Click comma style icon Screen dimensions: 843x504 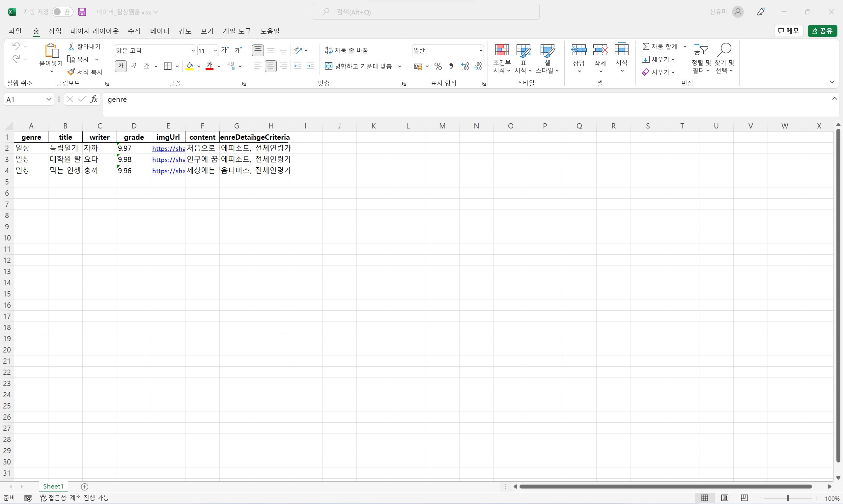[x=451, y=66]
